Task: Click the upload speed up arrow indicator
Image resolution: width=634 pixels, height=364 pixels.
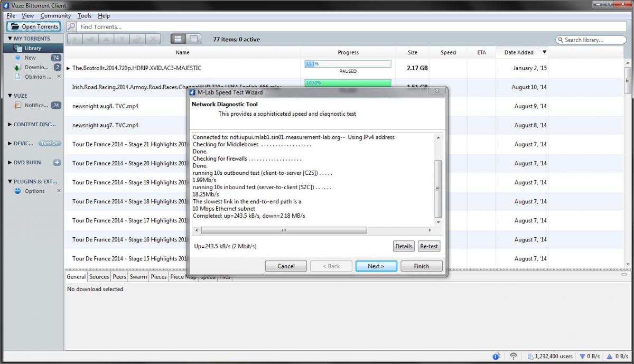Action: click(617, 357)
